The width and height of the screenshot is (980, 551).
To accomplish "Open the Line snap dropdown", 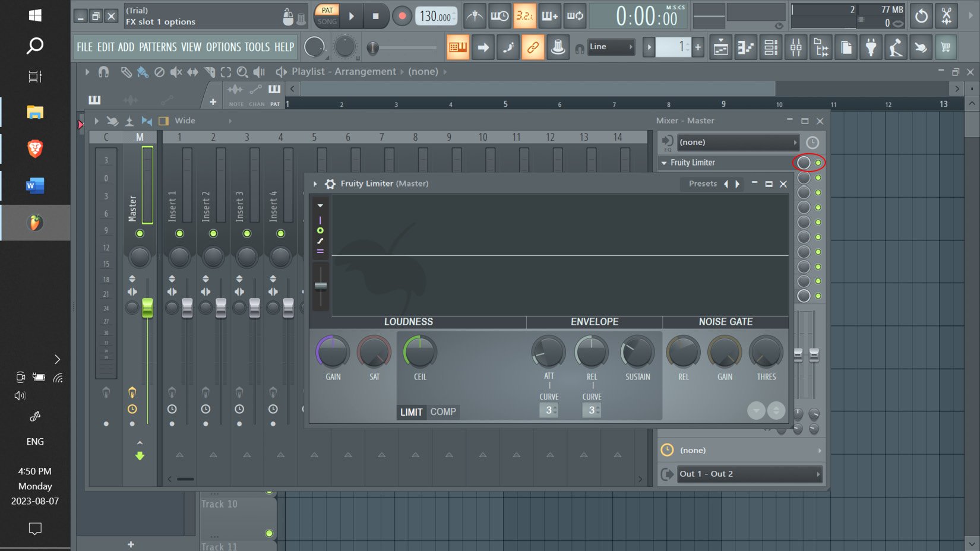I will (x=611, y=47).
